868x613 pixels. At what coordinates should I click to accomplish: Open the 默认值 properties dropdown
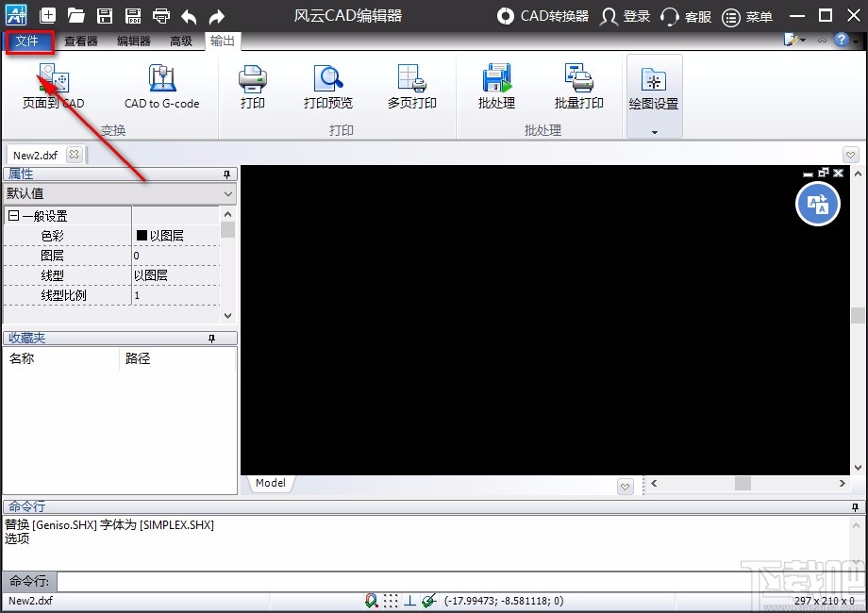[120, 193]
